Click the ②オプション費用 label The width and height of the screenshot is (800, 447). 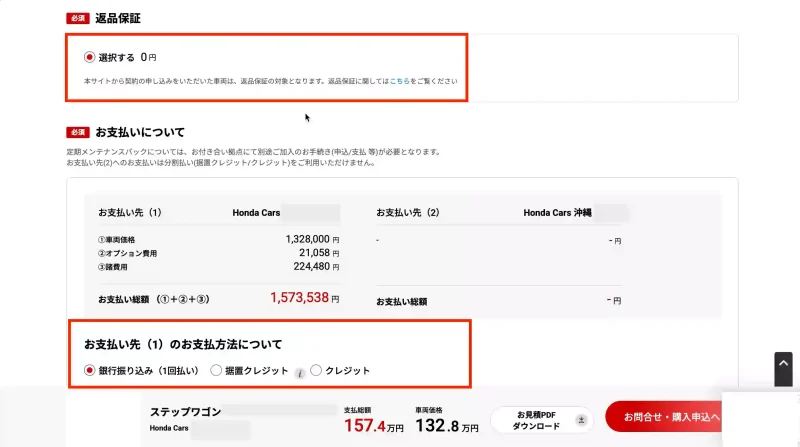[x=128, y=254]
